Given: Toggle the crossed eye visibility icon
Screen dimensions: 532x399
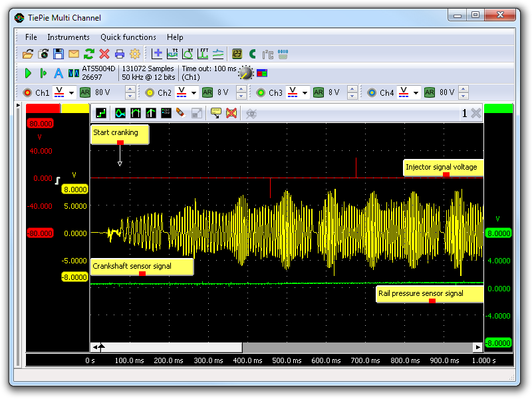Looking at the screenshot, I should 251,113.
